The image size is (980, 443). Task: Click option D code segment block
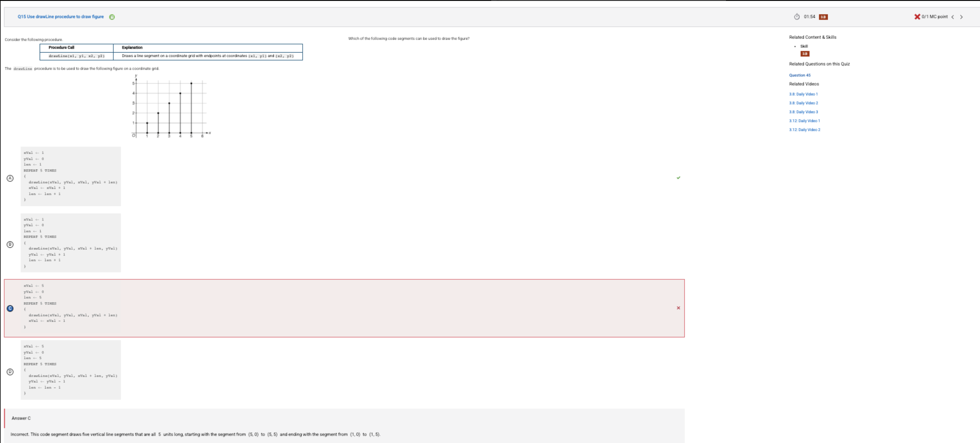coord(71,370)
